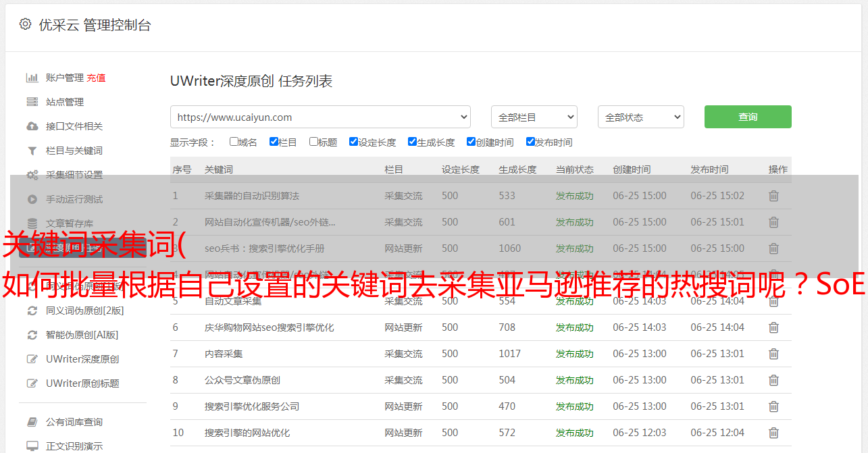Delete task row 10 with trash icon
This screenshot has width=868, height=453.
coord(773,433)
